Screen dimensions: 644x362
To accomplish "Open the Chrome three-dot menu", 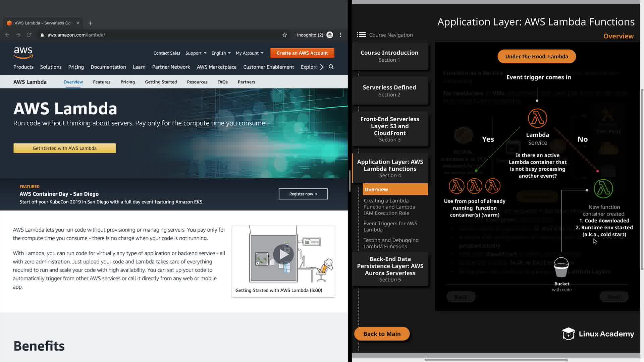I will tap(340, 35).
